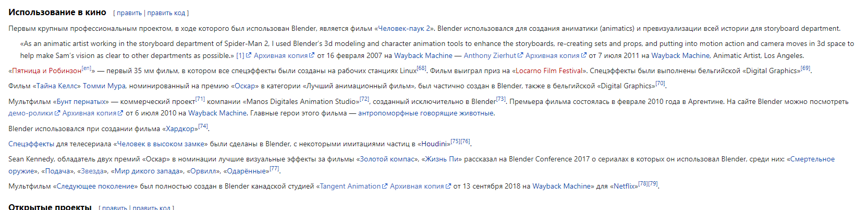Open footnote [69] after Digital Graphics
Image resolution: width=868 pixels, height=210 pixels.
tap(805, 68)
